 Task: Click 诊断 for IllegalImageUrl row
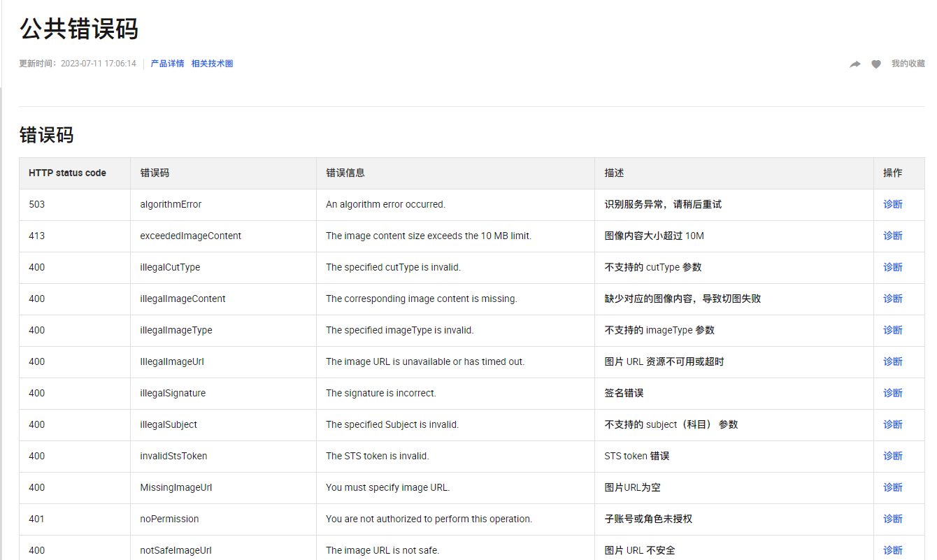893,361
